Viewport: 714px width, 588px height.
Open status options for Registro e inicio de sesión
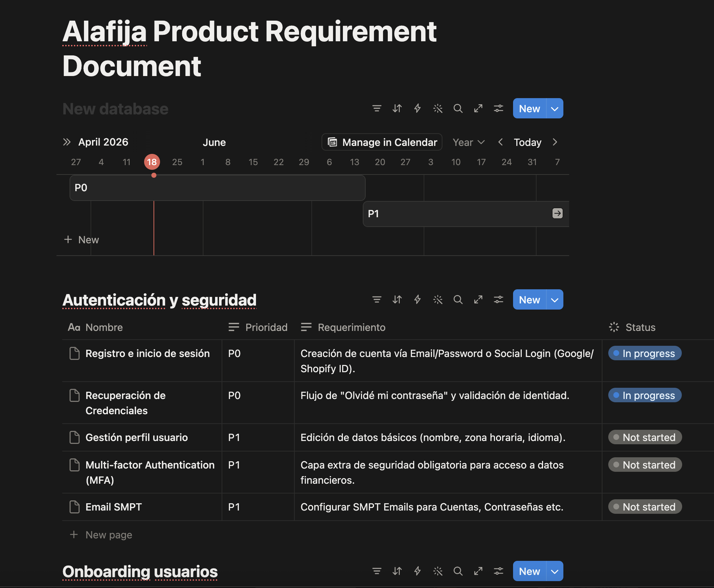tap(645, 353)
